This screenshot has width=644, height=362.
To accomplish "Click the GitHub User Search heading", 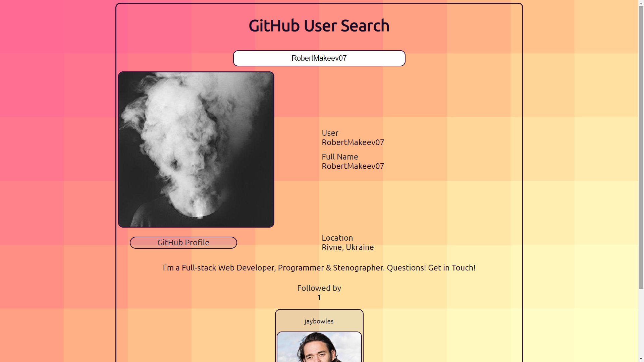I will pyautogui.click(x=319, y=26).
